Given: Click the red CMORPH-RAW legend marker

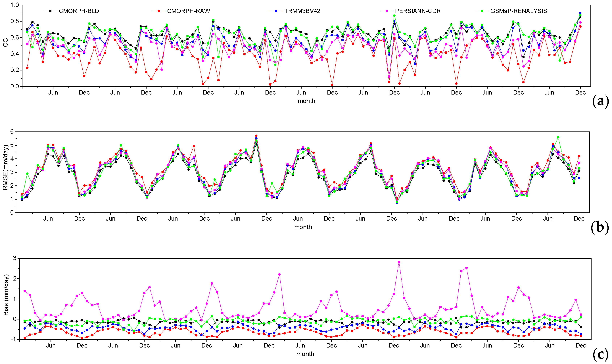Looking at the screenshot, I should pyautogui.click(x=159, y=11).
